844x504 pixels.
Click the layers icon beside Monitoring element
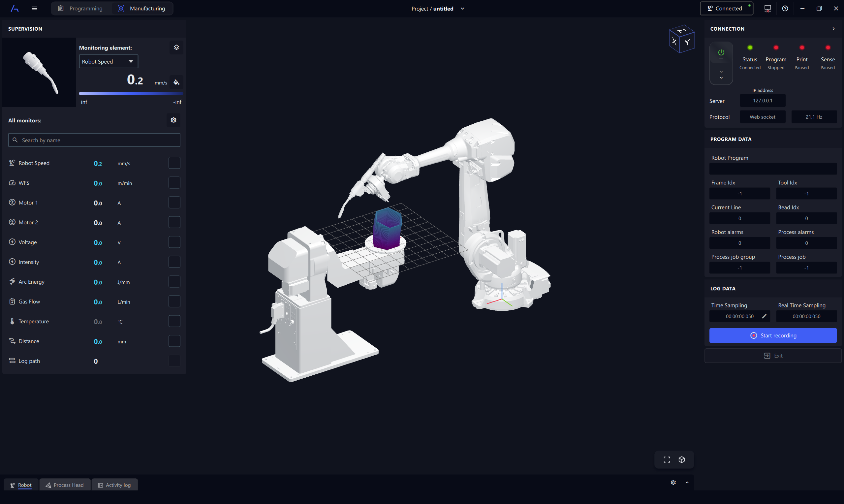pyautogui.click(x=176, y=47)
